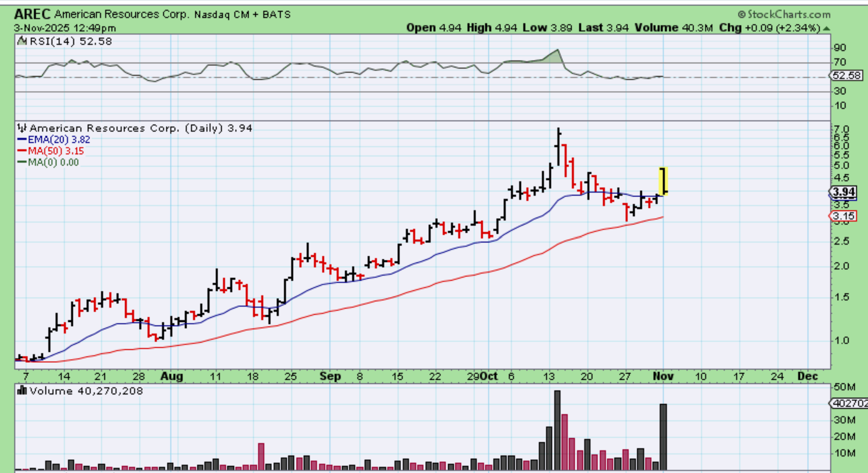
Task: Click the AREC ticker symbol
Action: click(x=32, y=15)
